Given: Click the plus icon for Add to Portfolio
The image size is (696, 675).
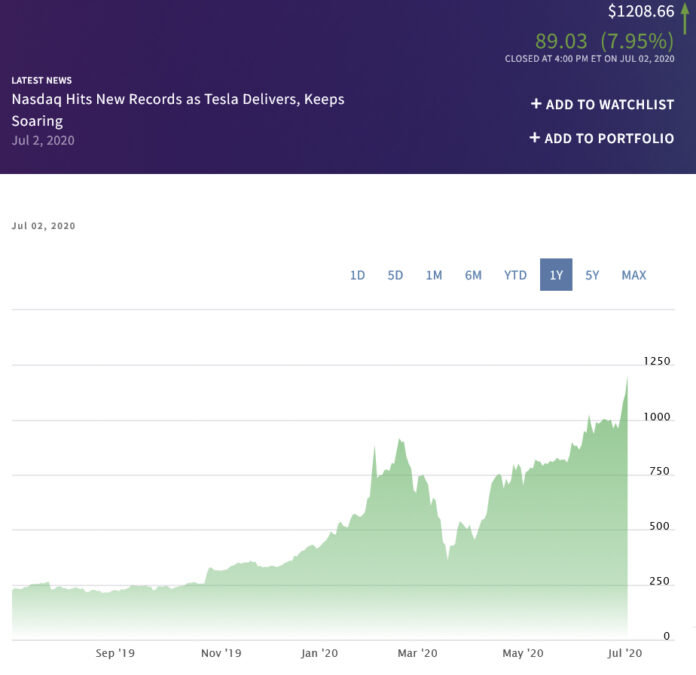Looking at the screenshot, I should pyautogui.click(x=535, y=138).
